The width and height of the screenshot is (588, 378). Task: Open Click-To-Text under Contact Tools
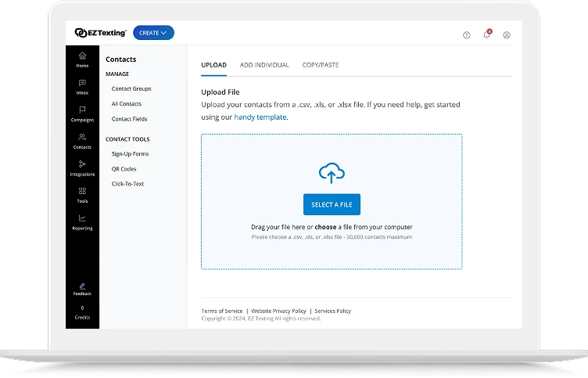[x=128, y=184]
